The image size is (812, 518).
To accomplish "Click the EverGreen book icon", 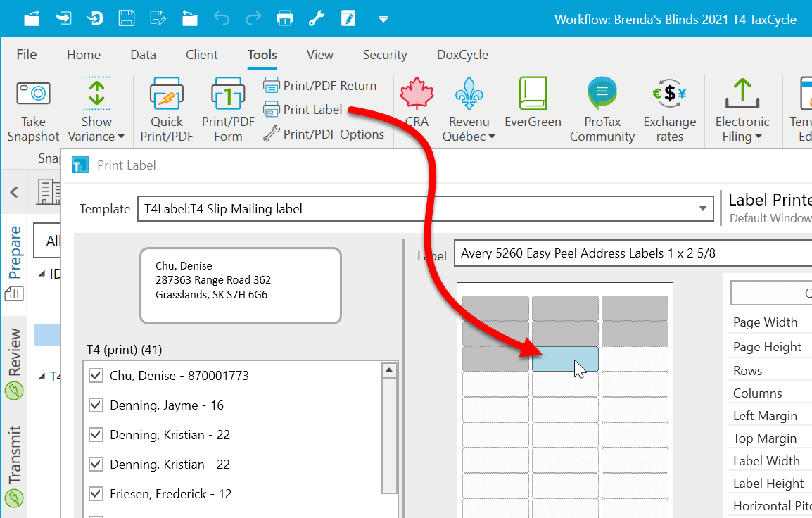I will tap(533, 93).
